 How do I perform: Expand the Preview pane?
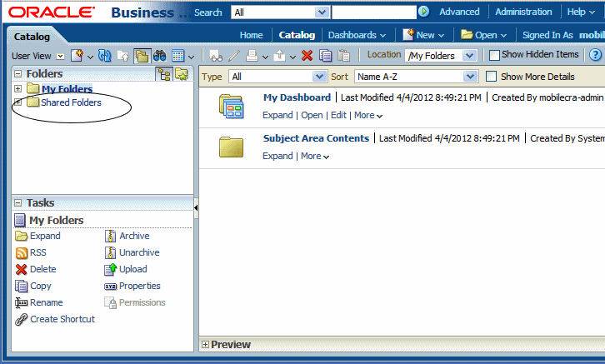tap(205, 344)
